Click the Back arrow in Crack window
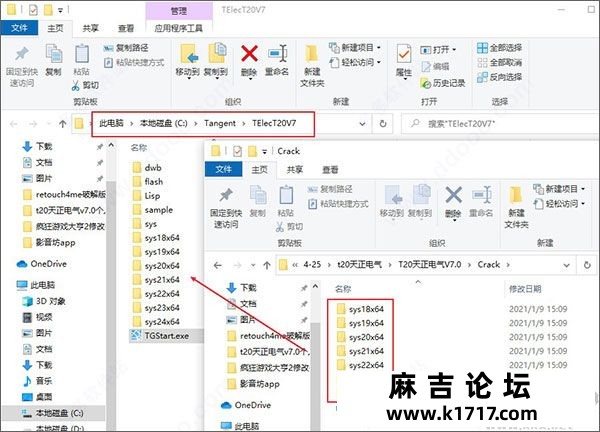Viewport: 600px width, 432px height. pyautogui.click(x=217, y=265)
